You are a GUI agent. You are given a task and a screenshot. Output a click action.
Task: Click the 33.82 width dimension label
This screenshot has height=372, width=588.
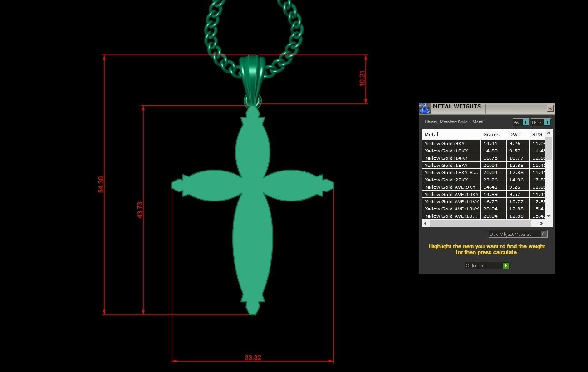pos(253,357)
